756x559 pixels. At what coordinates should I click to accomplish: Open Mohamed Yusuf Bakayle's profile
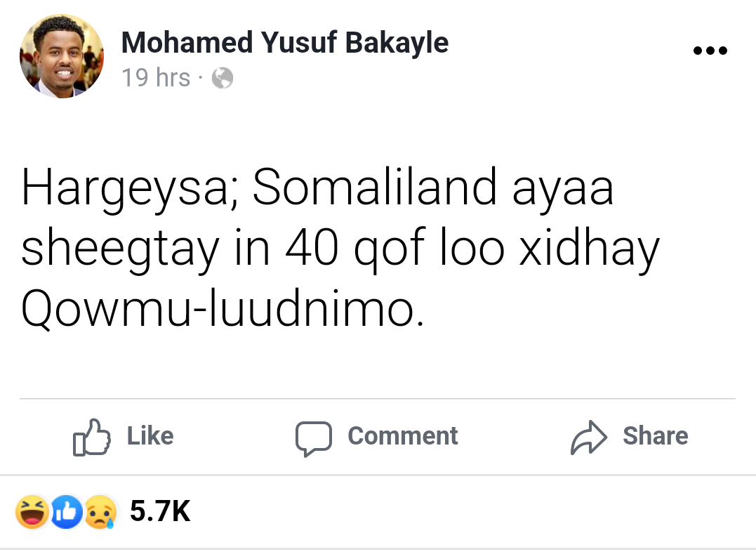tap(285, 42)
